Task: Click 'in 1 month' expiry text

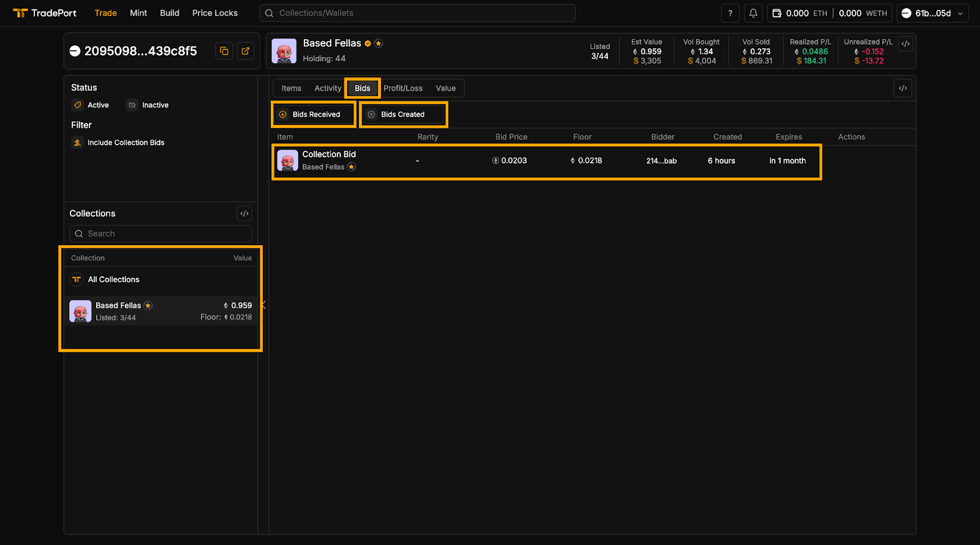Action: click(x=788, y=161)
